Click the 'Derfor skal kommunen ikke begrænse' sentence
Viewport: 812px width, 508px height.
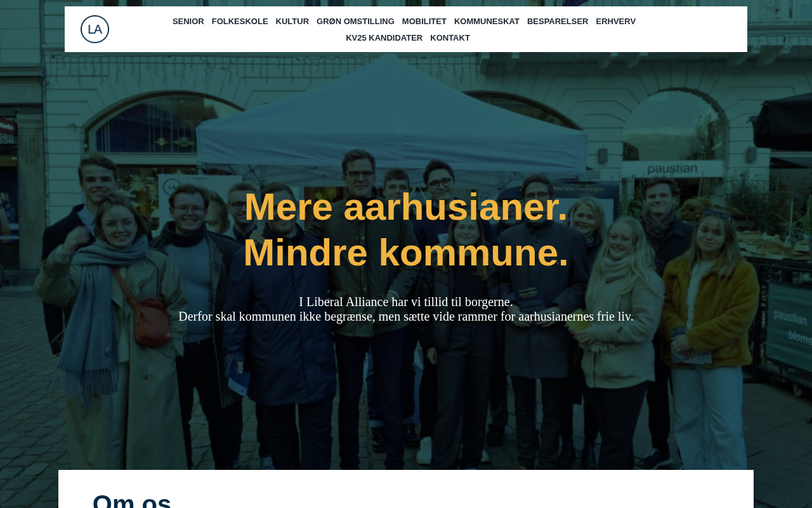click(x=406, y=316)
